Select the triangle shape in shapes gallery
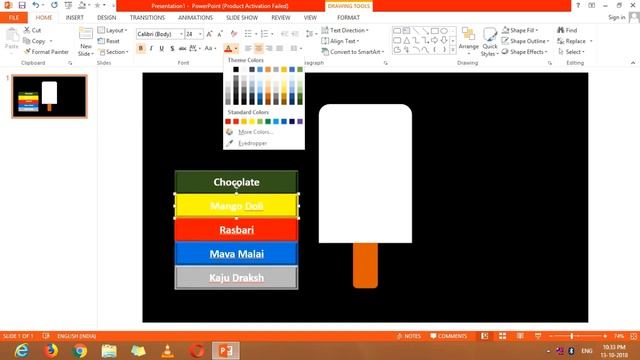Image resolution: width=640 pixels, height=360 pixels. [407, 40]
